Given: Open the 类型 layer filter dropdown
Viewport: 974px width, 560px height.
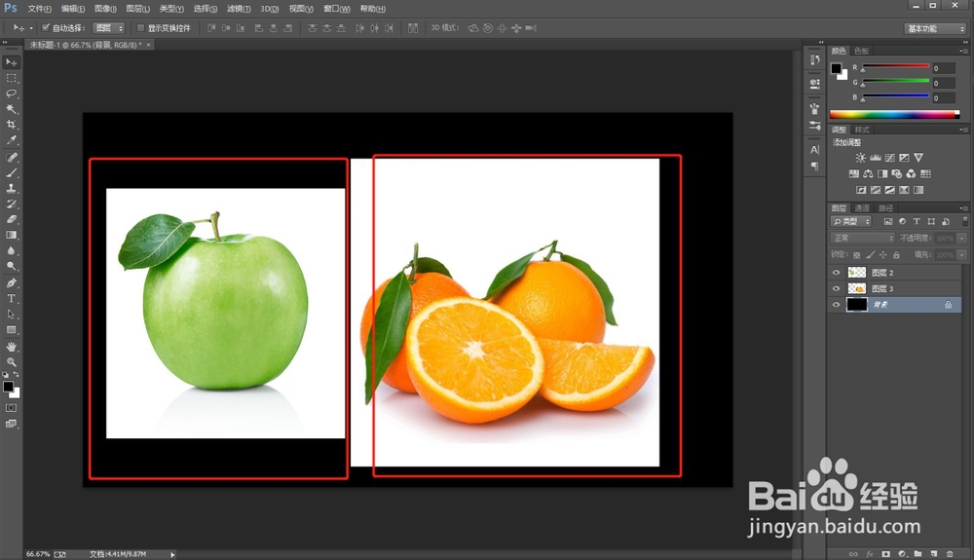Looking at the screenshot, I should [x=851, y=222].
